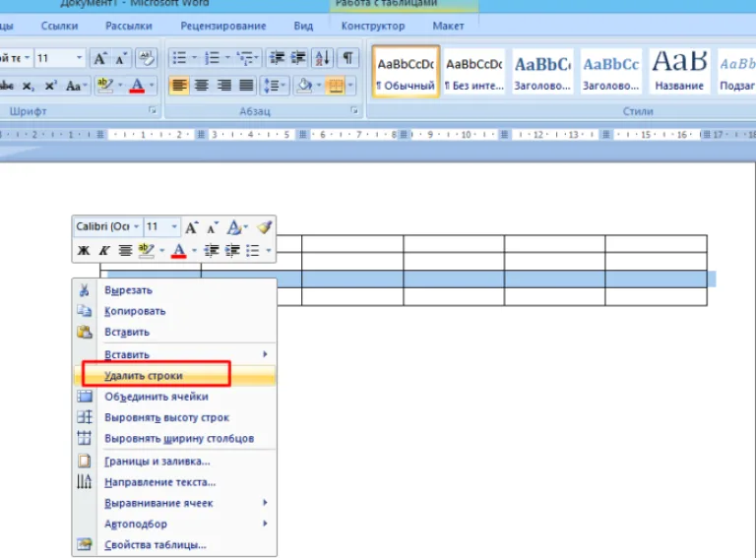Click the ribbon Shrink Font icon
The height and width of the screenshot is (558, 756).
coord(121,58)
